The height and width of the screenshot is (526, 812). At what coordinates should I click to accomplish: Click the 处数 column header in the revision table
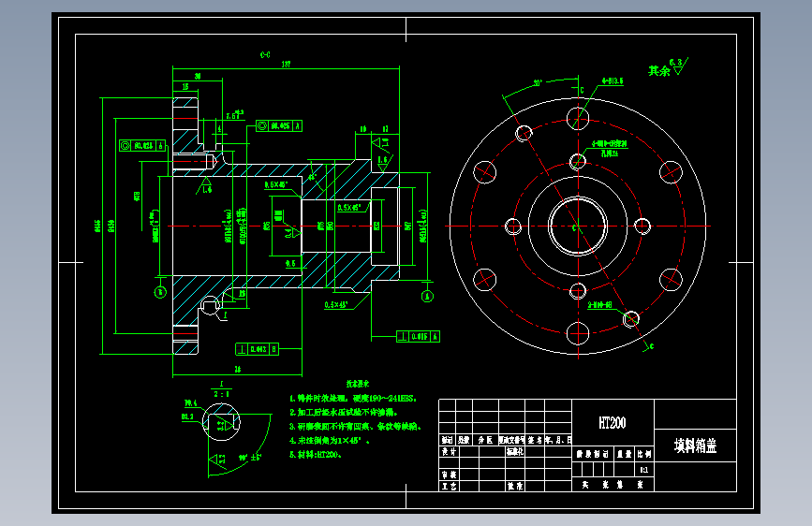[464, 440]
